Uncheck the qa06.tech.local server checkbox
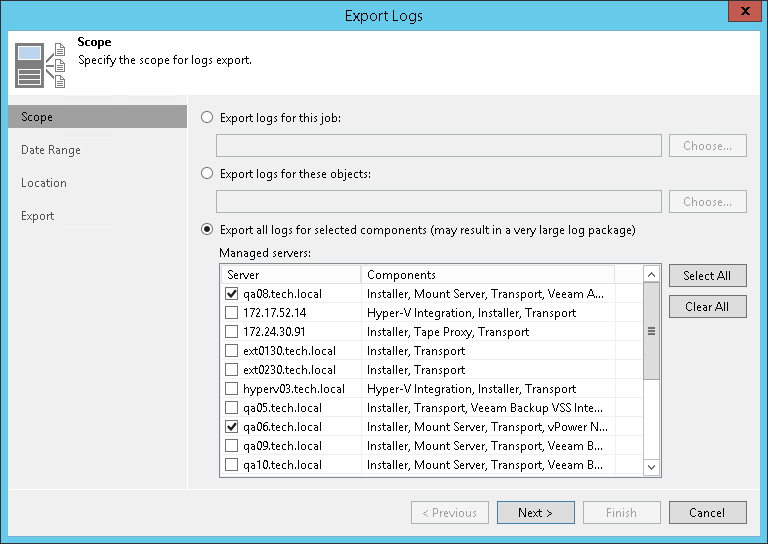 (232, 427)
